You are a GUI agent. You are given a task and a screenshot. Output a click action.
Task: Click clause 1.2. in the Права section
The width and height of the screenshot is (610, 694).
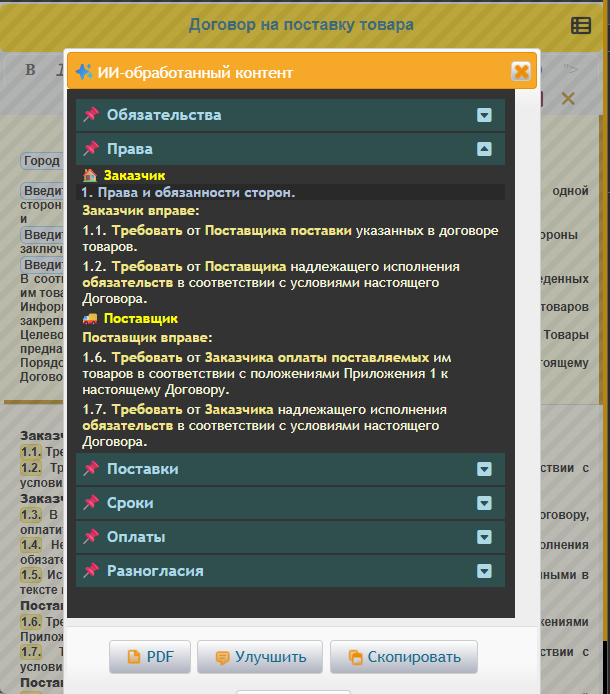(271, 282)
